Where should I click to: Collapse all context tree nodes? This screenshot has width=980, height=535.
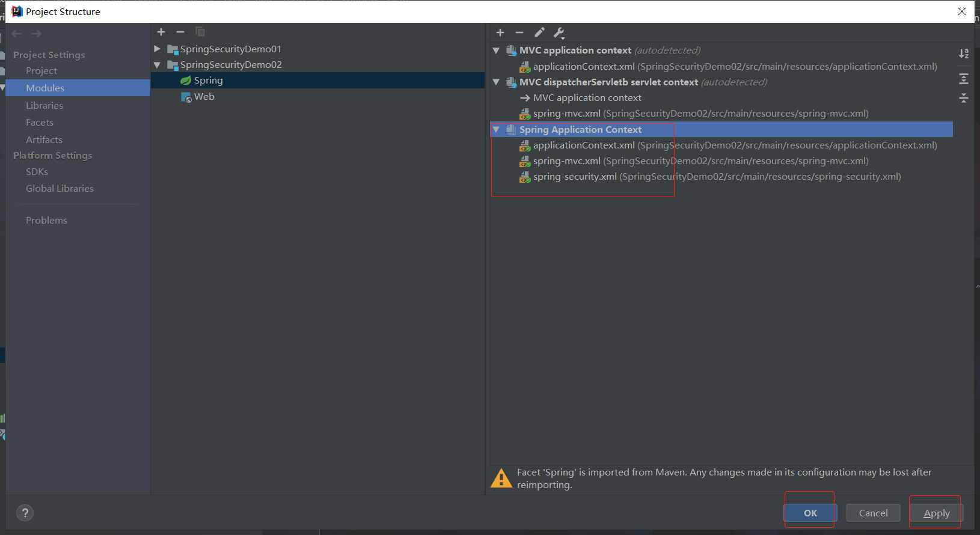[964, 98]
